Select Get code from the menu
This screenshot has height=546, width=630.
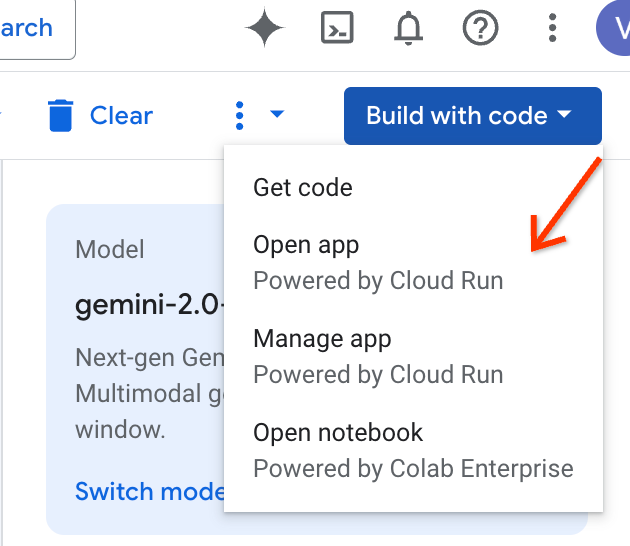(x=303, y=187)
